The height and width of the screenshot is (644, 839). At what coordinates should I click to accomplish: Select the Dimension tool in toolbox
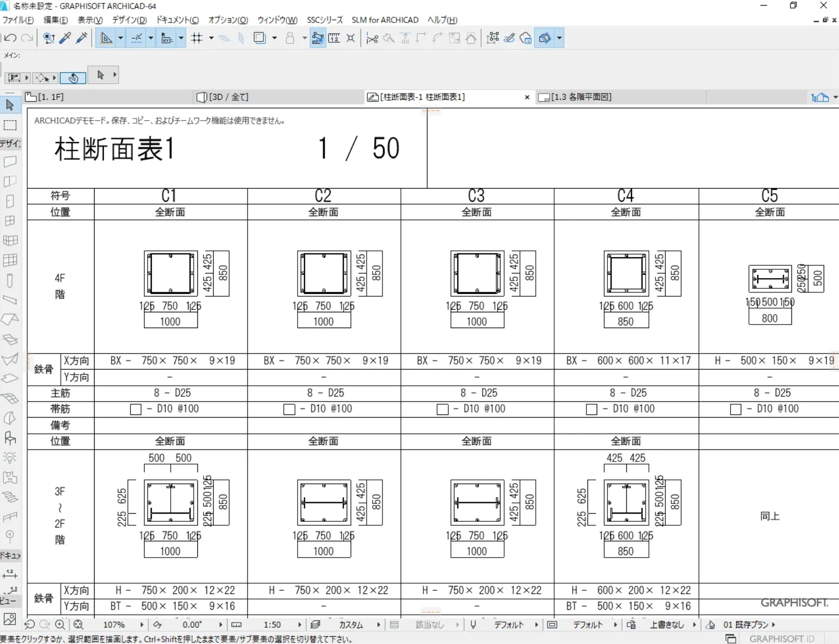point(10,573)
